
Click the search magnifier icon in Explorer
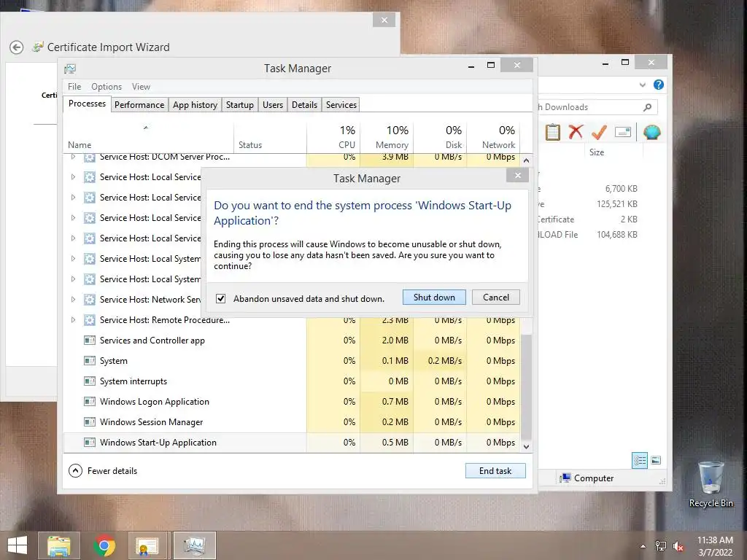coord(648,107)
